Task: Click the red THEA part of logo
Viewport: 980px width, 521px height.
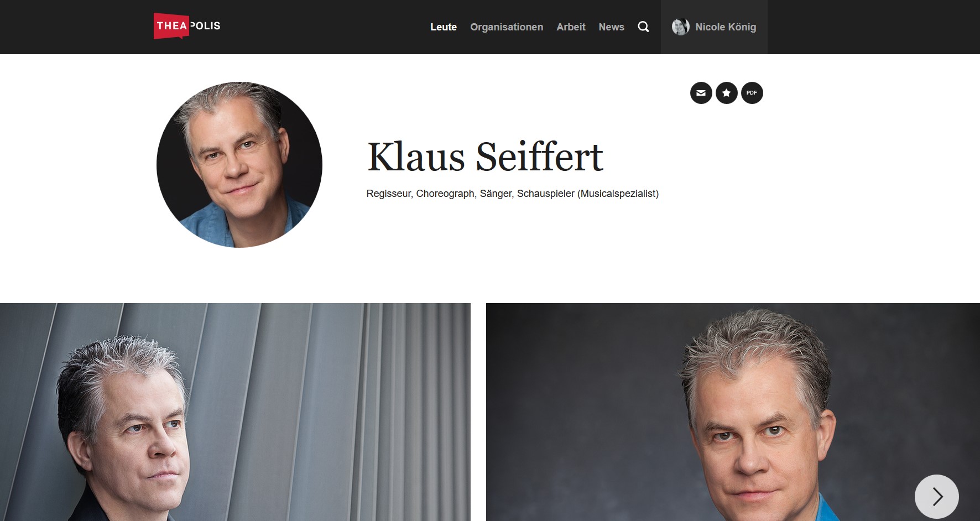Action: pos(171,26)
